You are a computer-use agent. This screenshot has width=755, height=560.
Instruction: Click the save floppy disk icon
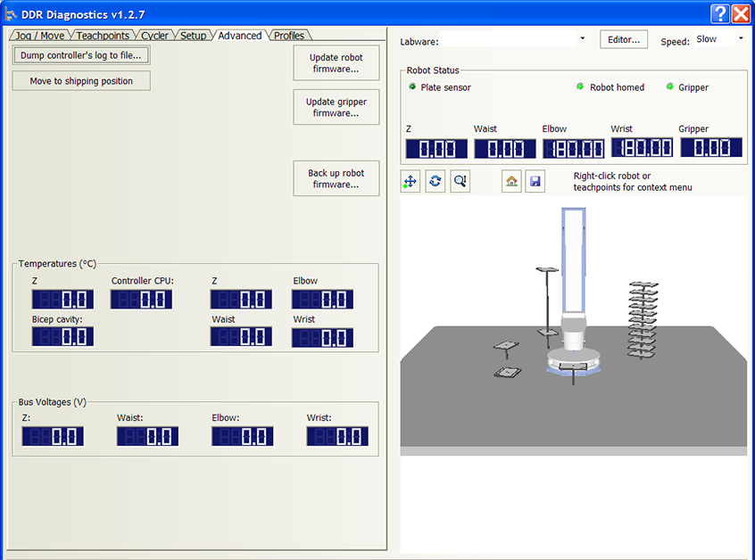pyautogui.click(x=535, y=181)
